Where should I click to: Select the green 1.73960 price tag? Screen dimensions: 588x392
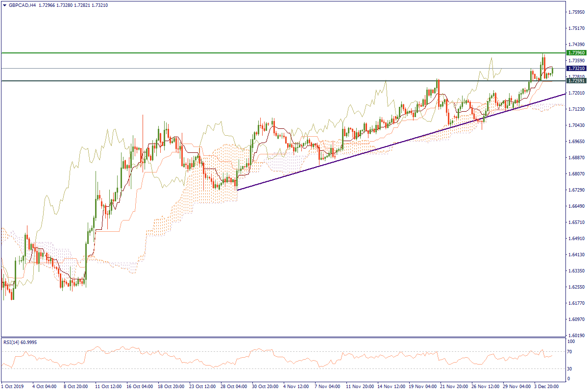tap(574, 52)
